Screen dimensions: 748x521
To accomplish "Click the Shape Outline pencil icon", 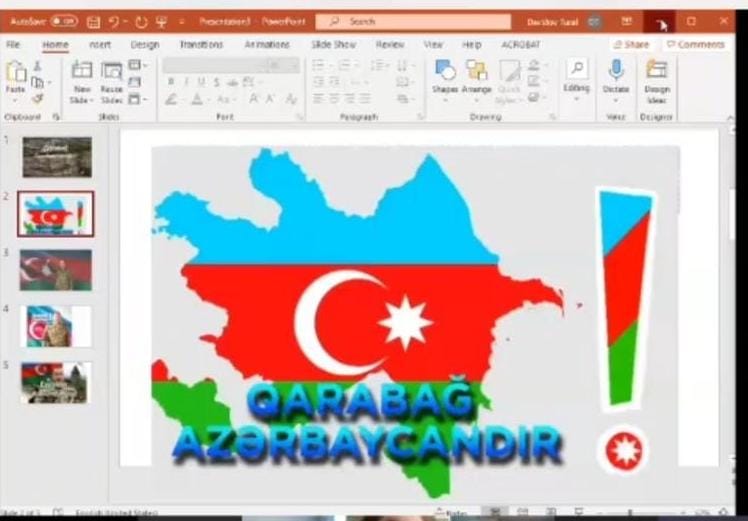I will [x=534, y=82].
